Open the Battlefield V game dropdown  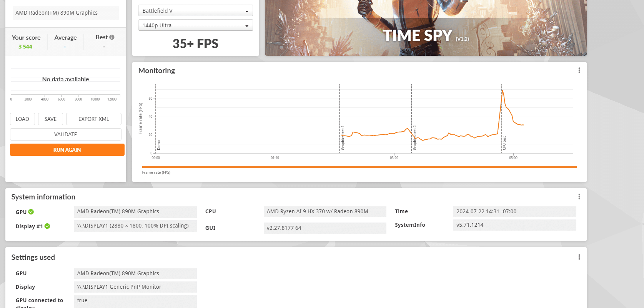click(195, 11)
